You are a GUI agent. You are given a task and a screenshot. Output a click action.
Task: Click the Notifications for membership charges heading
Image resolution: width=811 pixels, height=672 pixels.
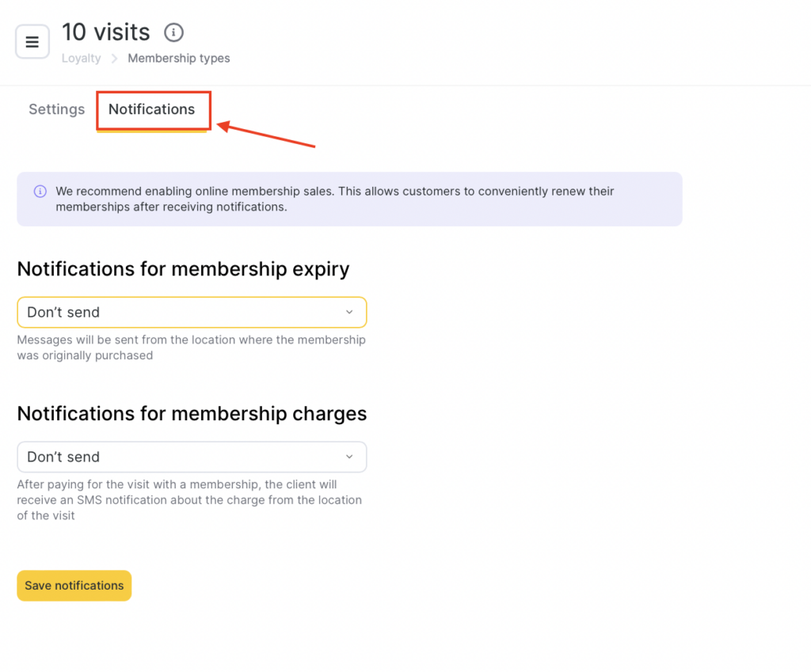pyautogui.click(x=192, y=414)
